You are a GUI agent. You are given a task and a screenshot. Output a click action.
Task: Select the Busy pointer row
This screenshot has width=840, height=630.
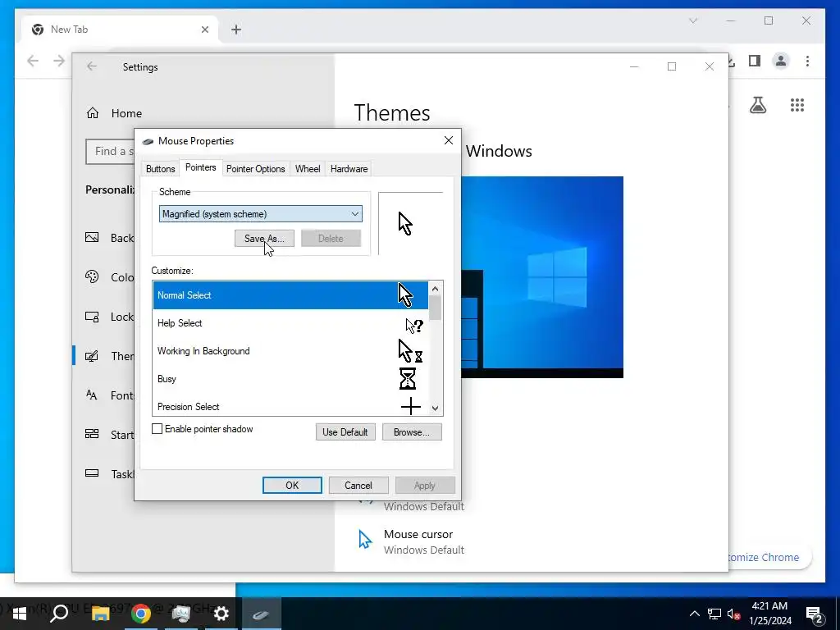[290, 379]
